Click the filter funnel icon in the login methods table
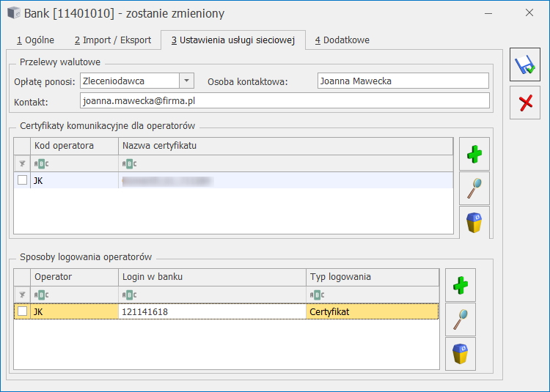The image size is (550, 392). [22, 295]
